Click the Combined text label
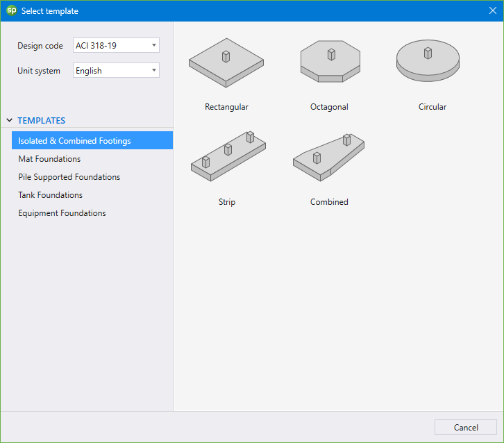504x443 pixels. (x=329, y=202)
